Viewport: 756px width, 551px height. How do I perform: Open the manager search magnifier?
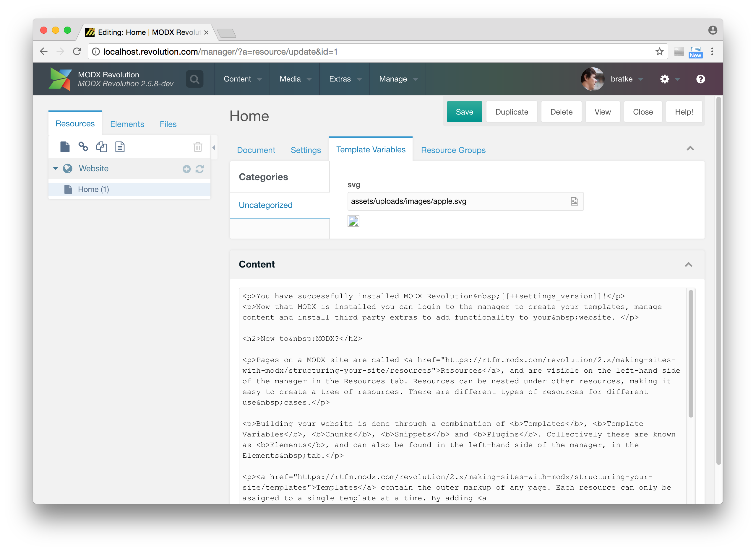pyautogui.click(x=194, y=79)
